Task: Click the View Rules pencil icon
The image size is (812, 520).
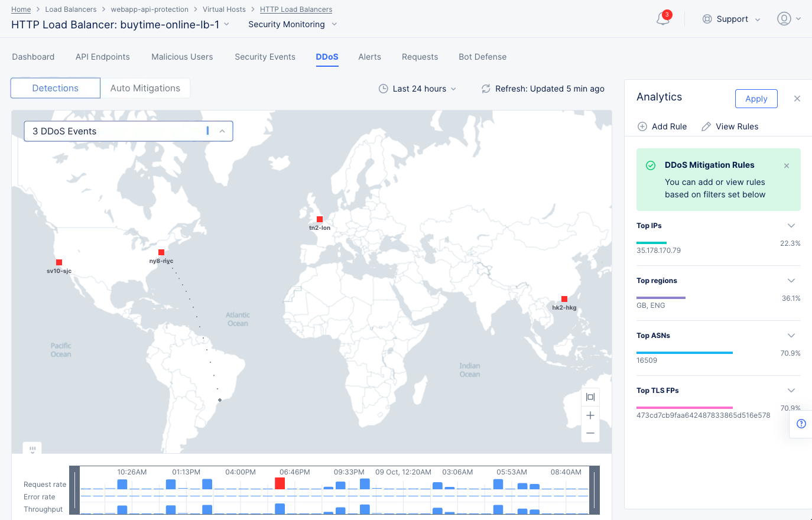Action: click(707, 126)
